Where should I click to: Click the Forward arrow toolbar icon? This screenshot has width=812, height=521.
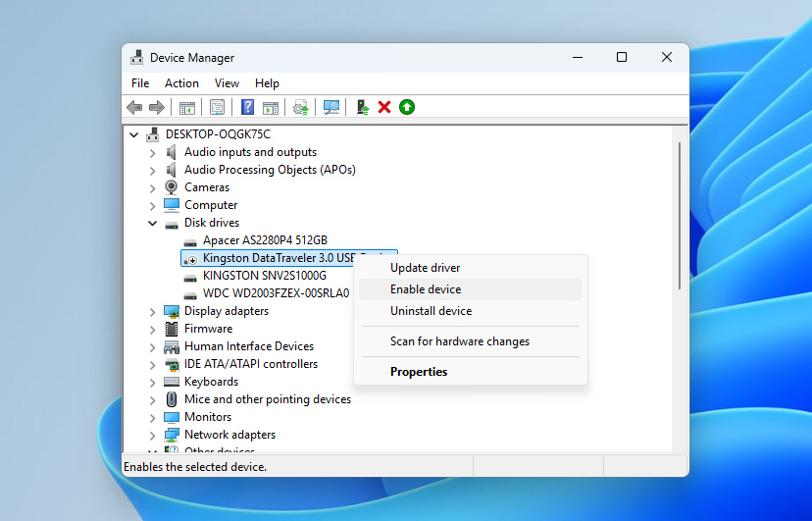click(x=156, y=107)
